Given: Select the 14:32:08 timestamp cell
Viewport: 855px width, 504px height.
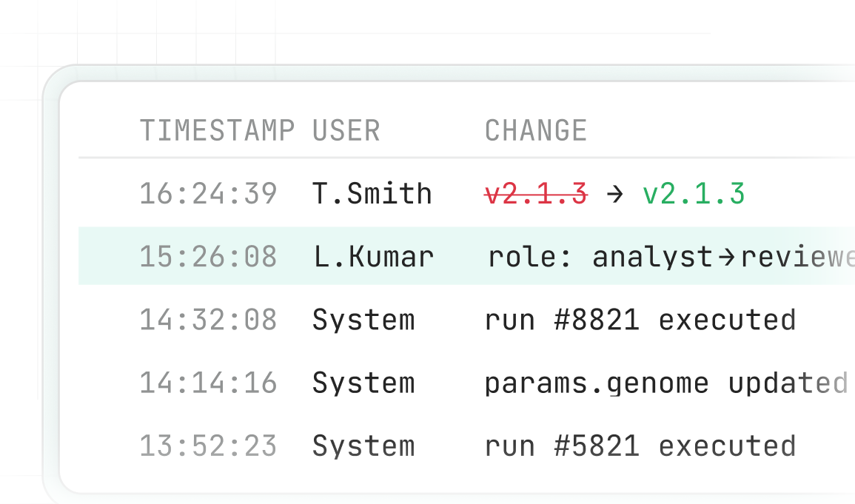Looking at the screenshot, I should coord(208,320).
